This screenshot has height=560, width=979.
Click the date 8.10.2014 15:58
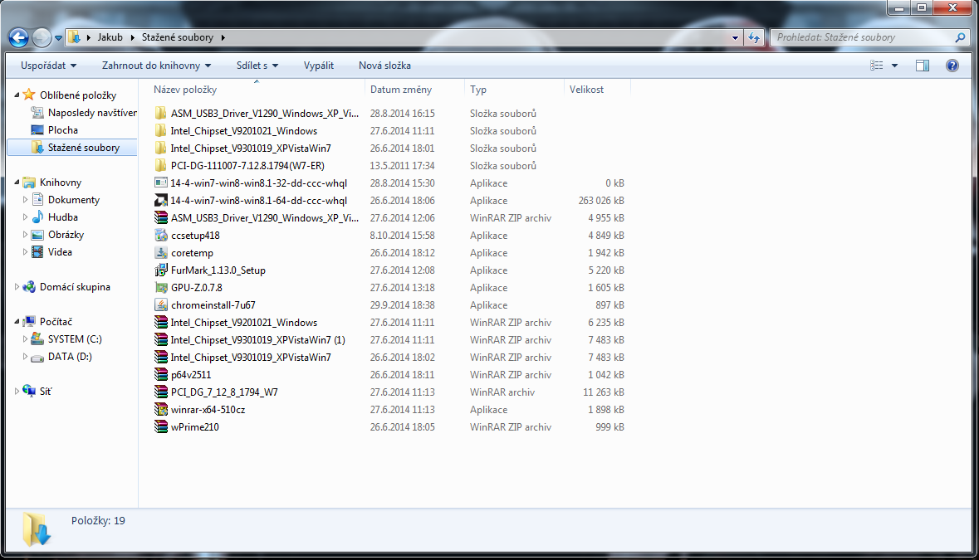coord(402,236)
